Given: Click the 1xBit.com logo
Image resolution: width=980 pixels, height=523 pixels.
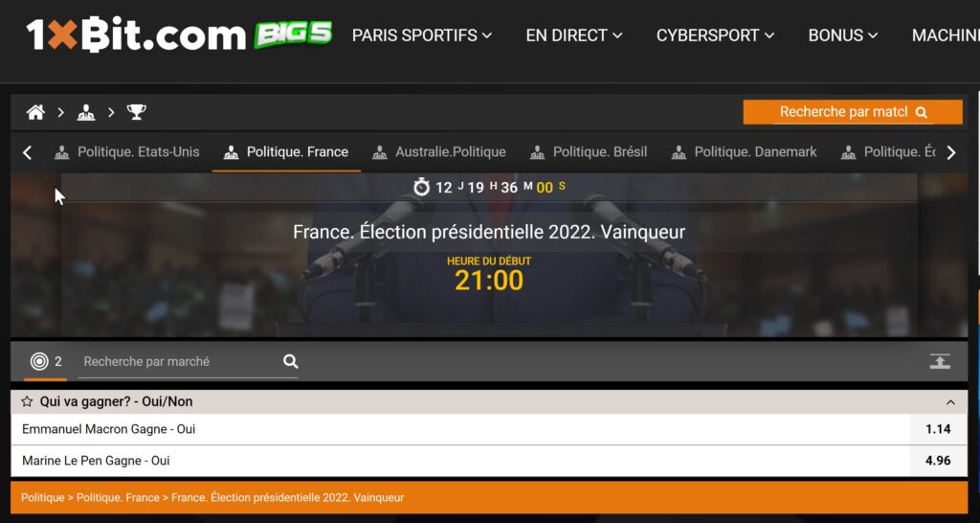Looking at the screenshot, I should click(136, 35).
